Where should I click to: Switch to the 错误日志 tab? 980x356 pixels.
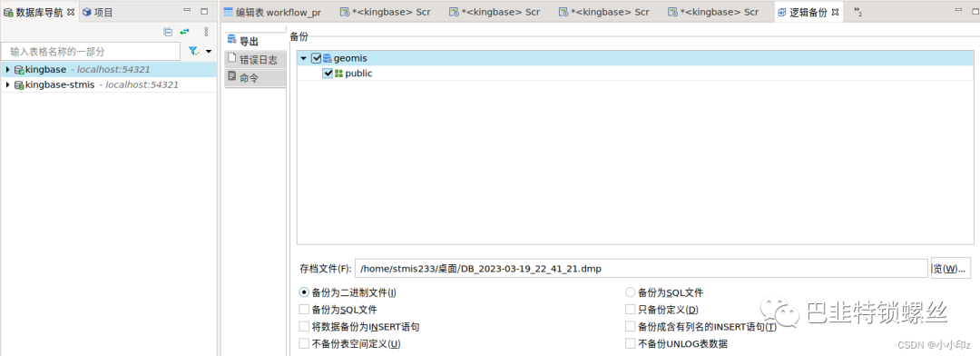tap(255, 59)
